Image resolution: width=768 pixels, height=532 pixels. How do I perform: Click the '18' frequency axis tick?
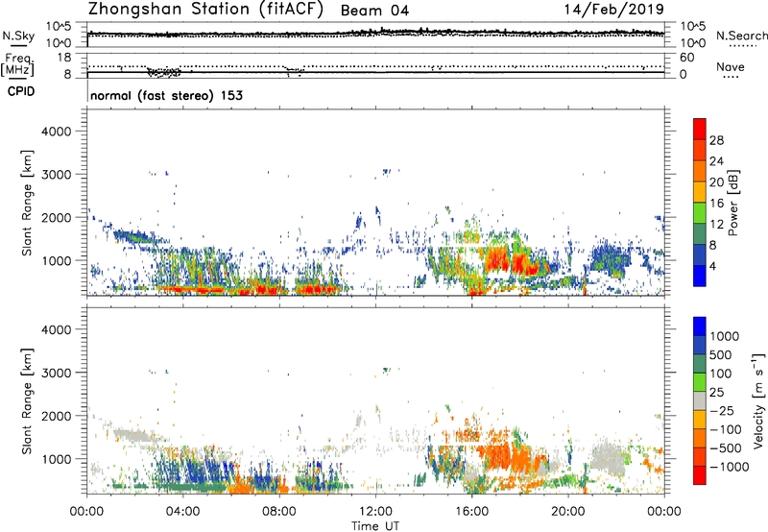64,58
